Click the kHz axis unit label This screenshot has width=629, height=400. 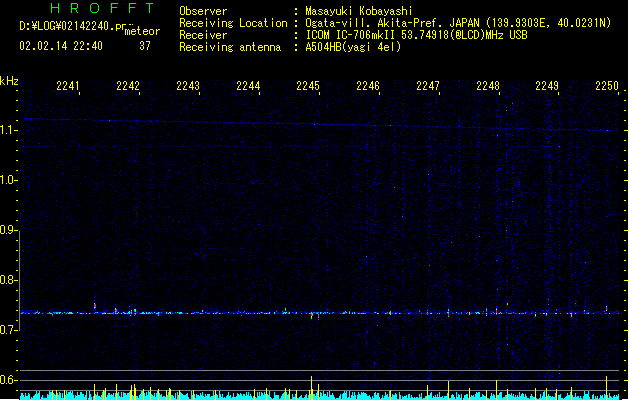9,81
